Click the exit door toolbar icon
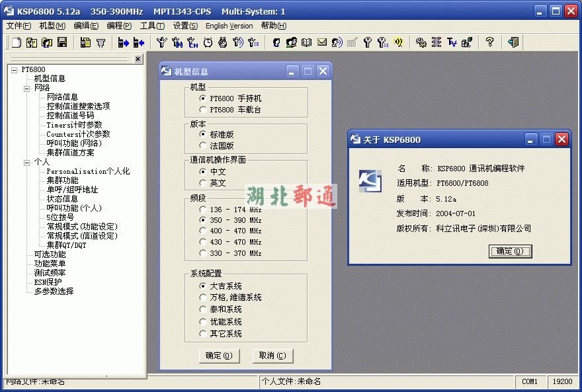The height and width of the screenshot is (392, 582). click(x=513, y=42)
